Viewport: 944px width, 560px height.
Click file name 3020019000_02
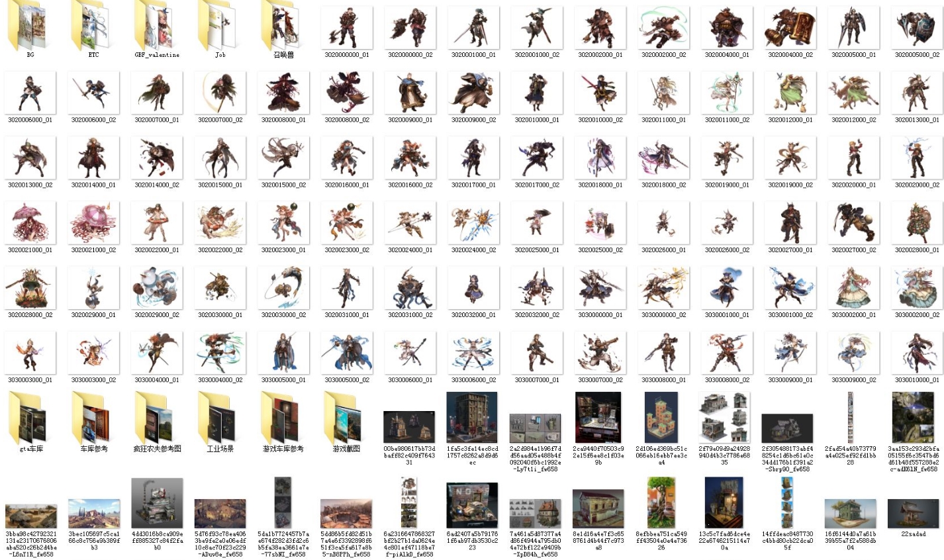tap(790, 185)
